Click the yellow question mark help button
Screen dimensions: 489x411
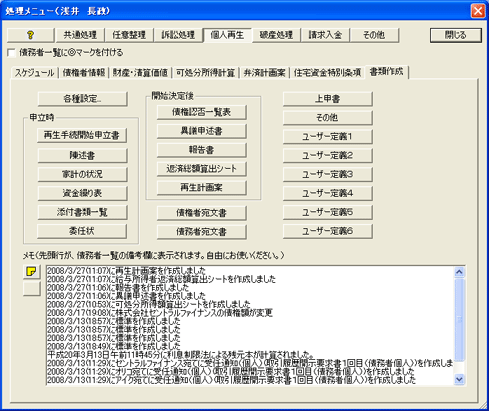(30, 35)
